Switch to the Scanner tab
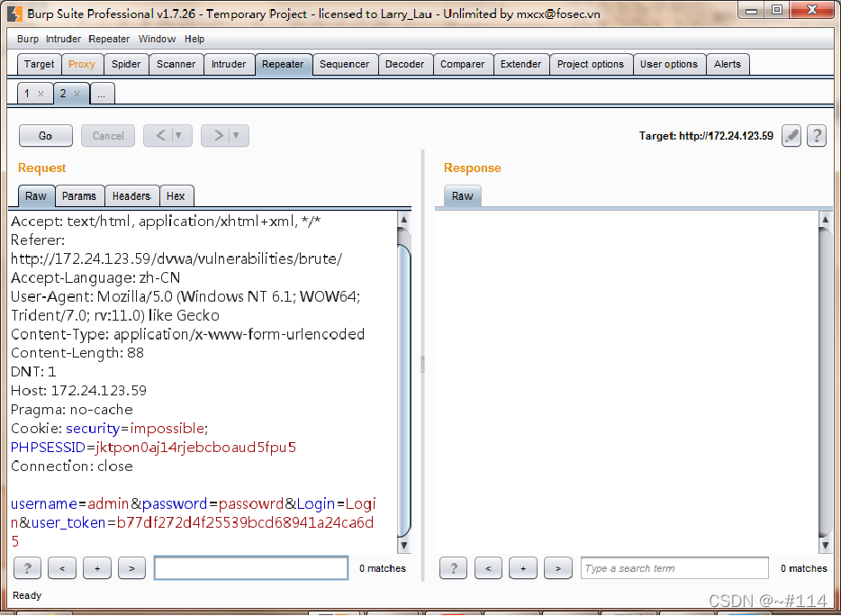 176,64
